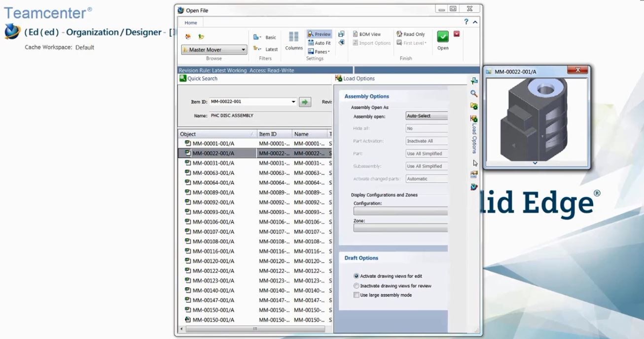
Task: Open the Panes dropdown menu
Action: 320,52
